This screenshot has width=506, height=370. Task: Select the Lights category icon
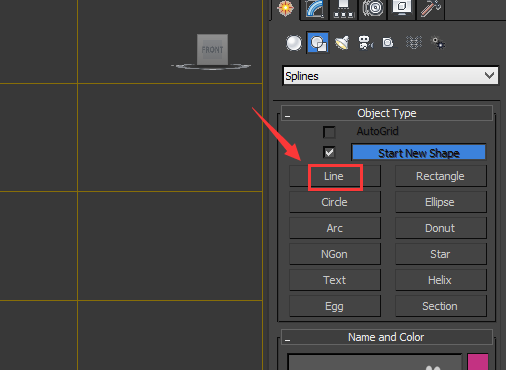click(342, 43)
